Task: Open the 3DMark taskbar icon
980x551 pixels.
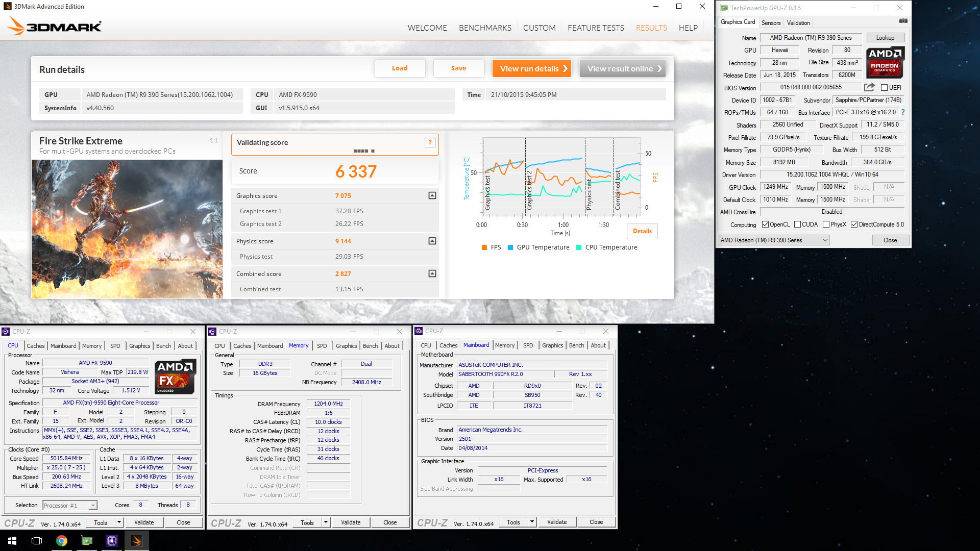Action: click(137, 541)
